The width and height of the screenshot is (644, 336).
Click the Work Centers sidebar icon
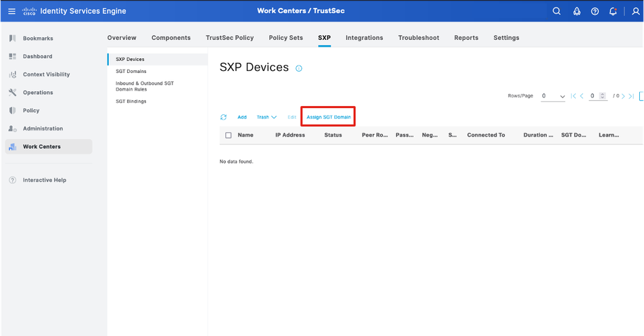tap(12, 147)
